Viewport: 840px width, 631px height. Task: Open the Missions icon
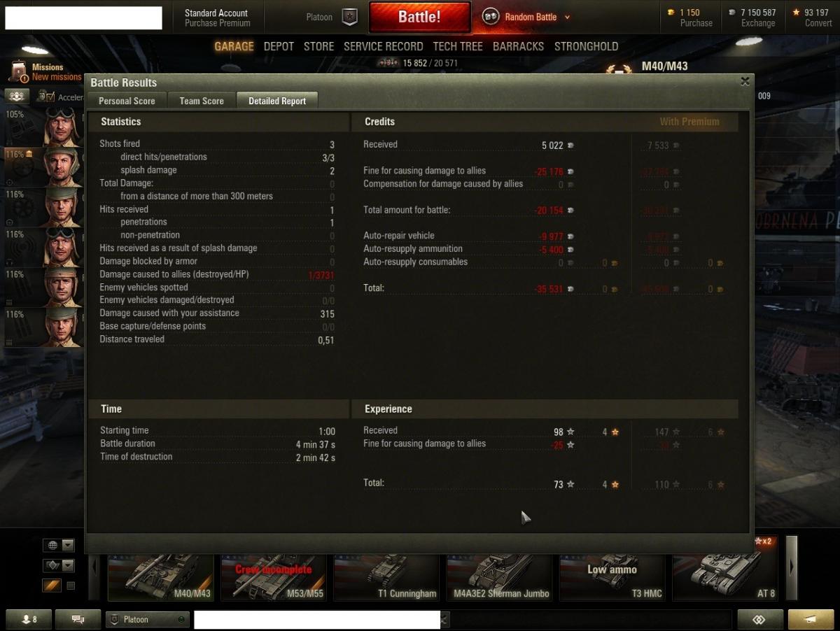19,72
